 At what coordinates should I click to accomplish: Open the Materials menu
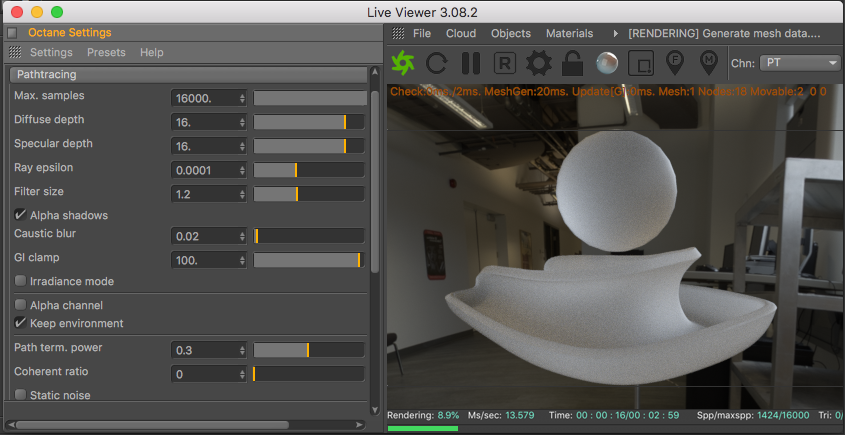(x=570, y=33)
